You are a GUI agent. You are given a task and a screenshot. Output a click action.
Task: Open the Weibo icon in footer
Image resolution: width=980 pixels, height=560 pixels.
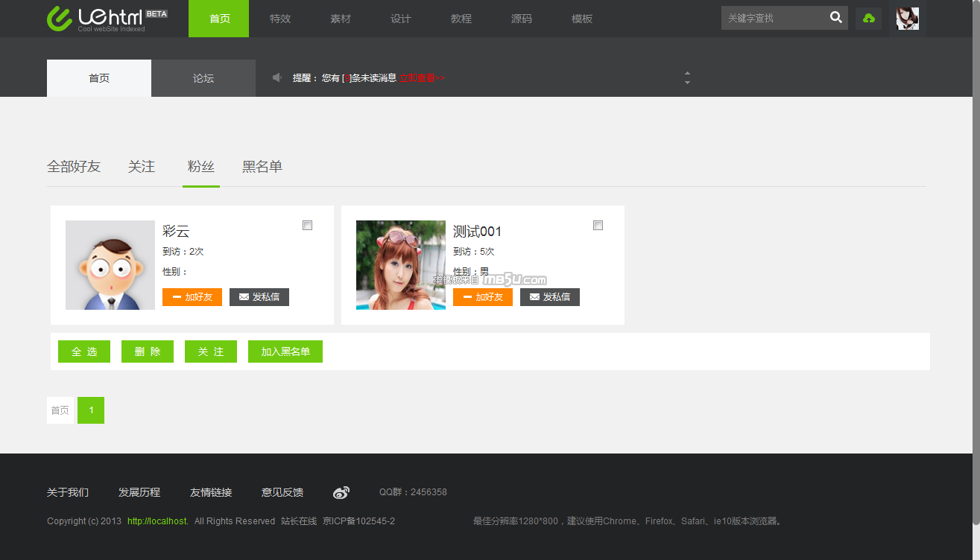tap(341, 492)
